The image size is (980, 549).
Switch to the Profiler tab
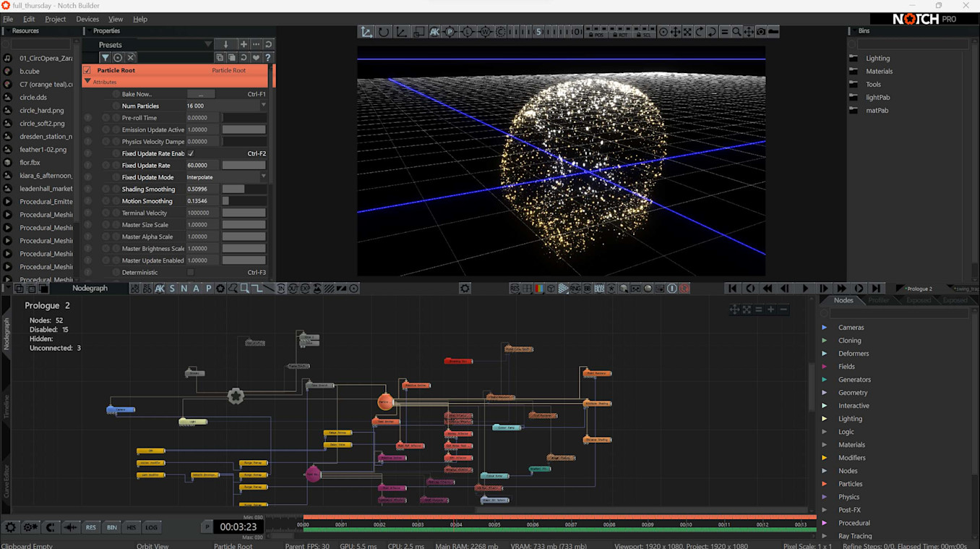point(879,300)
